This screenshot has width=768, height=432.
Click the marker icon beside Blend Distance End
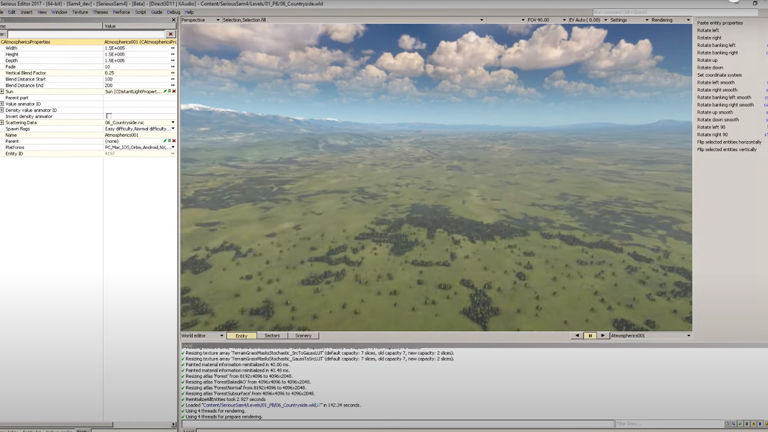173,85
